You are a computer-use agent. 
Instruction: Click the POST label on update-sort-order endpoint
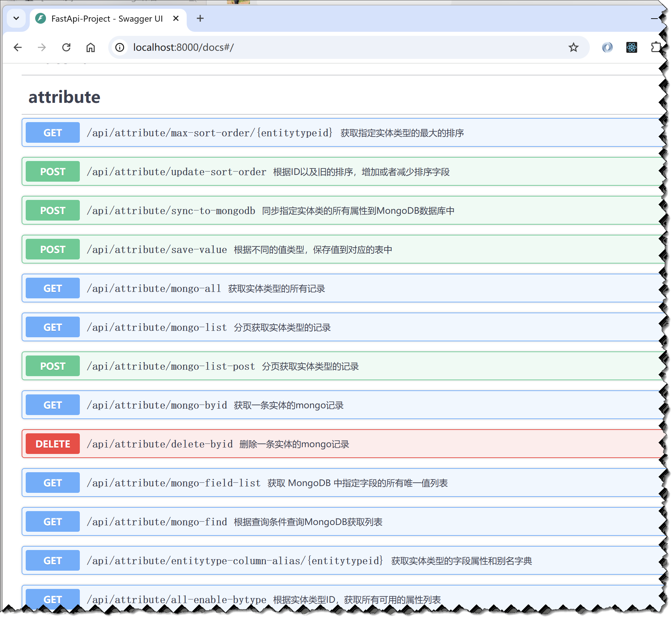[x=52, y=171]
